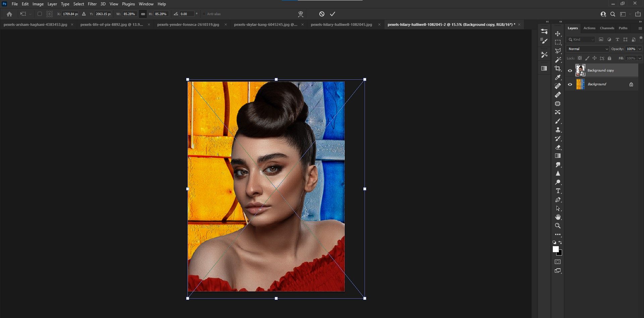The width and height of the screenshot is (644, 318).
Task: Switch to the Channels tab
Action: [607, 28]
